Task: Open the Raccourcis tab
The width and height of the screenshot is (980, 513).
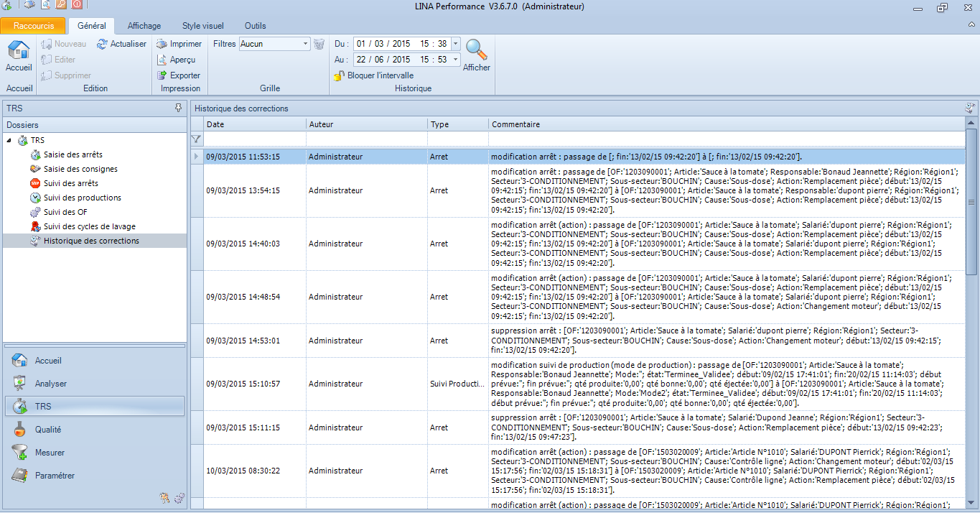Action: (34, 26)
